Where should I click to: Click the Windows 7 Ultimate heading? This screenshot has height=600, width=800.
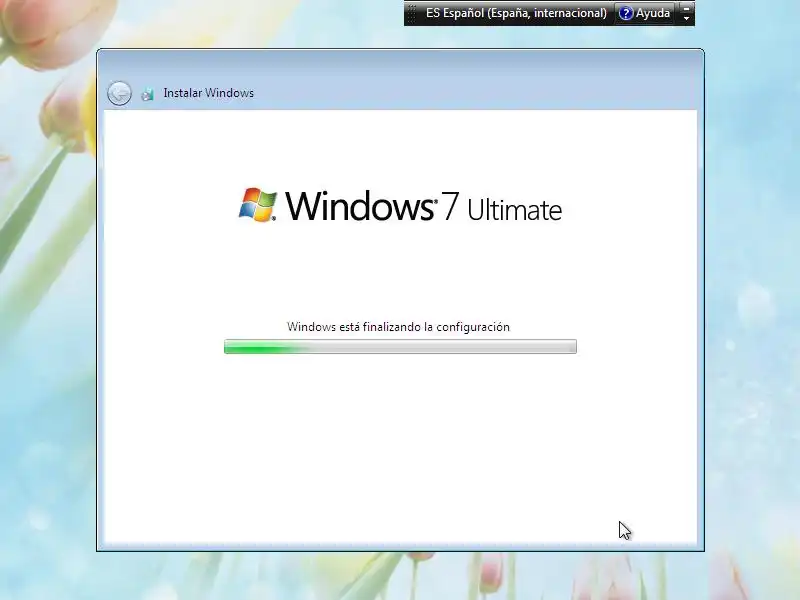pos(423,206)
